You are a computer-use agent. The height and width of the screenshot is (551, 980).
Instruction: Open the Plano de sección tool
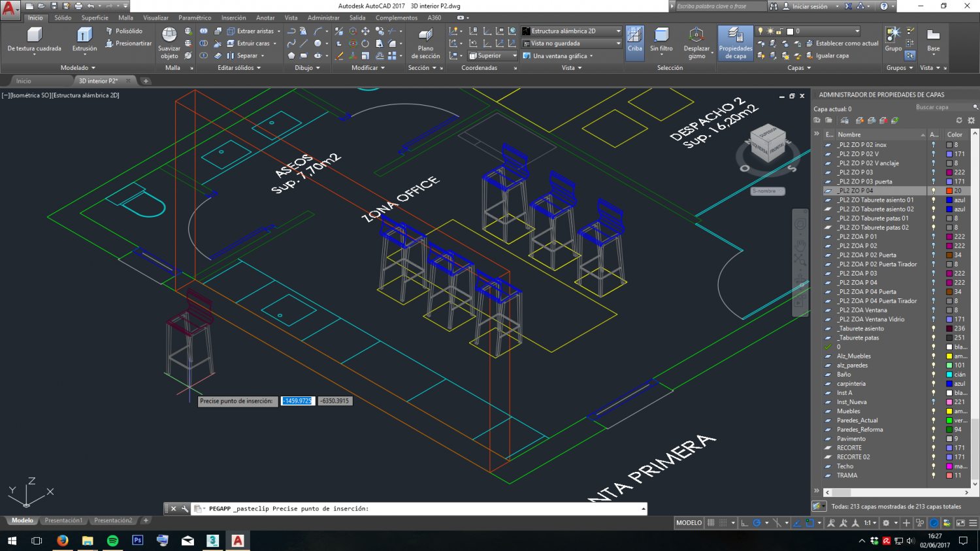pos(425,43)
